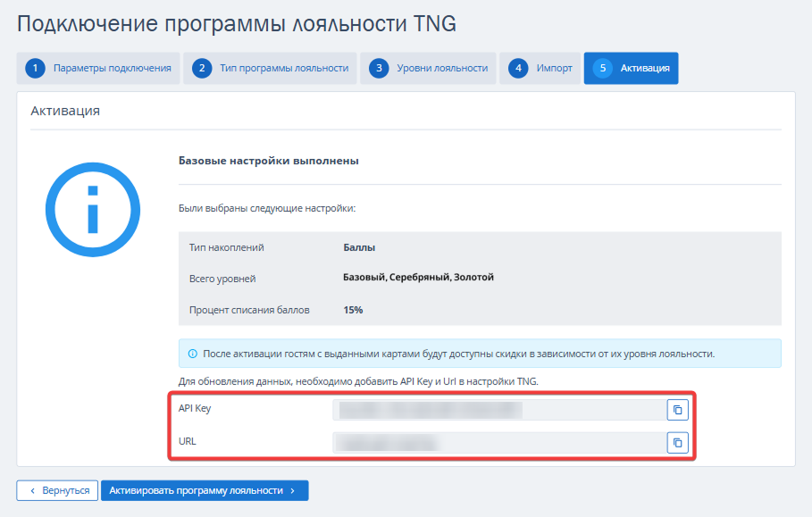Click the blurred API Key field
The width and height of the screenshot is (812, 517).
pos(499,410)
